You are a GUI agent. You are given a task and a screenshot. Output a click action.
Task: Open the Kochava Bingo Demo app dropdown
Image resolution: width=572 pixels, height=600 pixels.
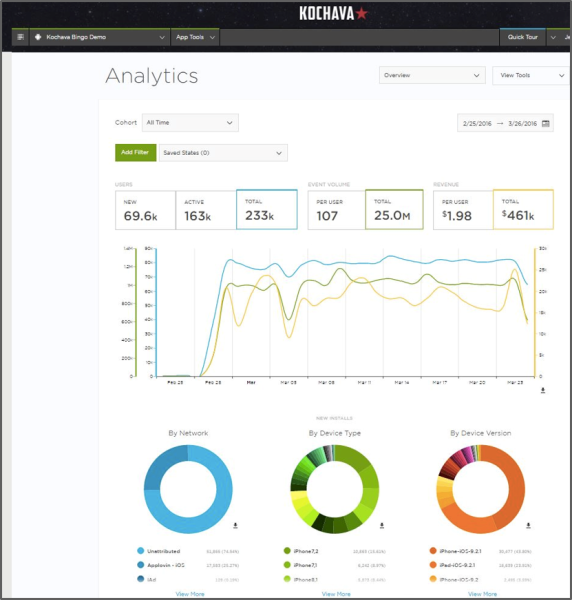(100, 37)
